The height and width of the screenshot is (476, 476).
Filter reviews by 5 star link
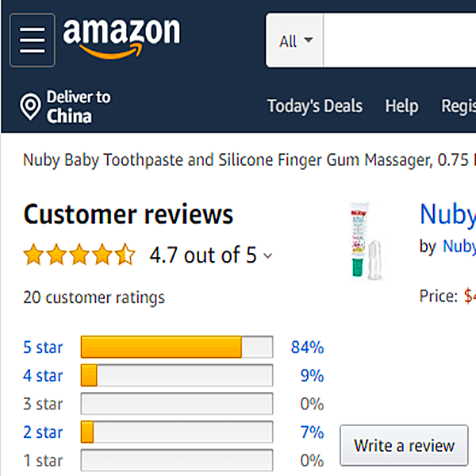click(x=43, y=347)
